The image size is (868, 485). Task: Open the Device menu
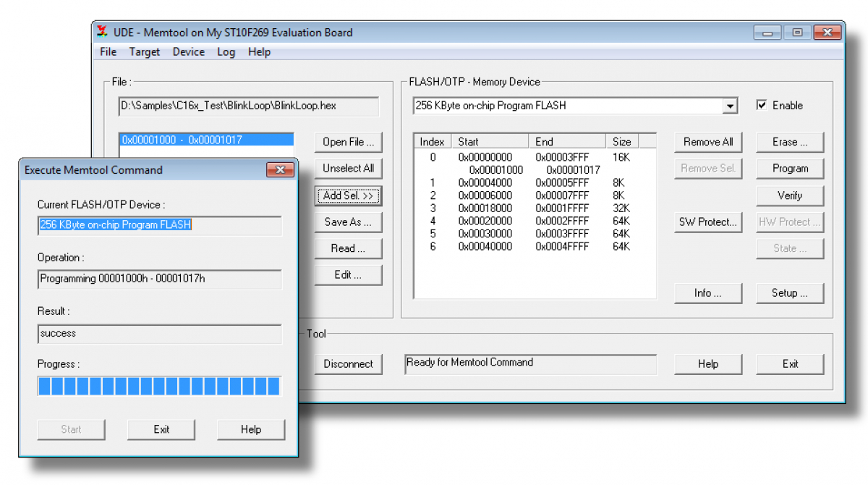[188, 51]
